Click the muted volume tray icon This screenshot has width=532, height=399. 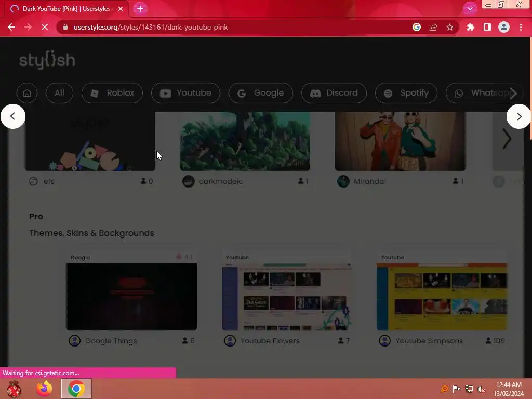point(481,389)
